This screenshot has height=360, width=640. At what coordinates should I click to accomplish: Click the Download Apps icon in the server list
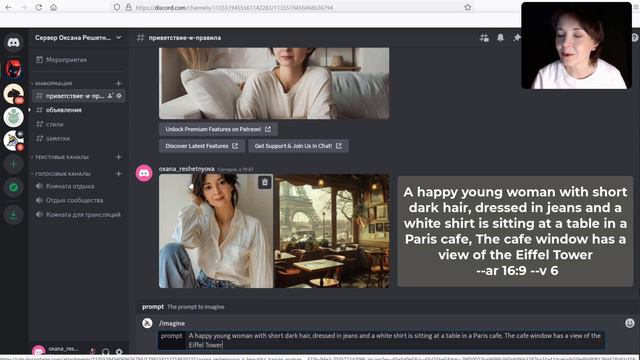point(13,214)
